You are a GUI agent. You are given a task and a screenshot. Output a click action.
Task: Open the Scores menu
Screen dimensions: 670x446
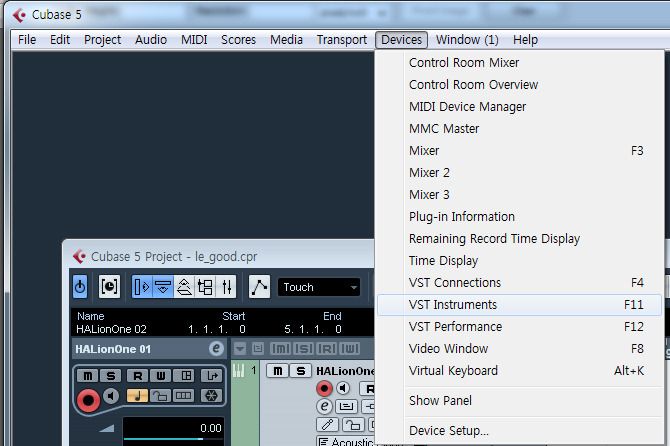[238, 40]
